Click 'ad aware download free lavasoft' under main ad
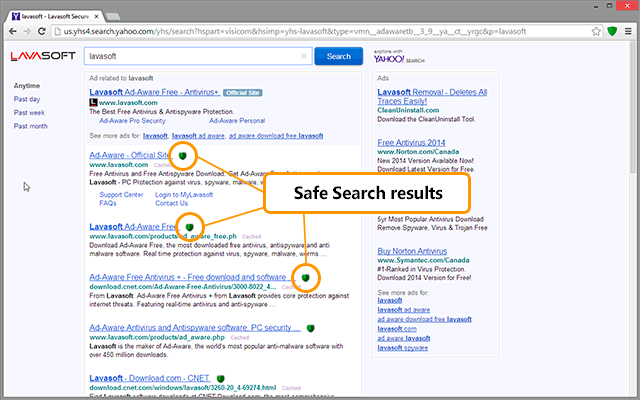This screenshot has height=400, width=640. pyautogui.click(x=276, y=136)
